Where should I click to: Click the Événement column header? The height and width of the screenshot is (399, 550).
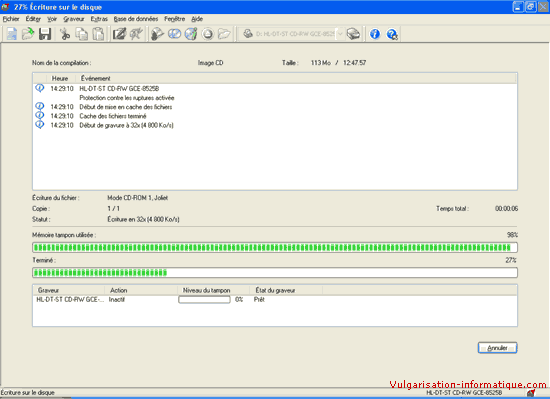coord(95,79)
